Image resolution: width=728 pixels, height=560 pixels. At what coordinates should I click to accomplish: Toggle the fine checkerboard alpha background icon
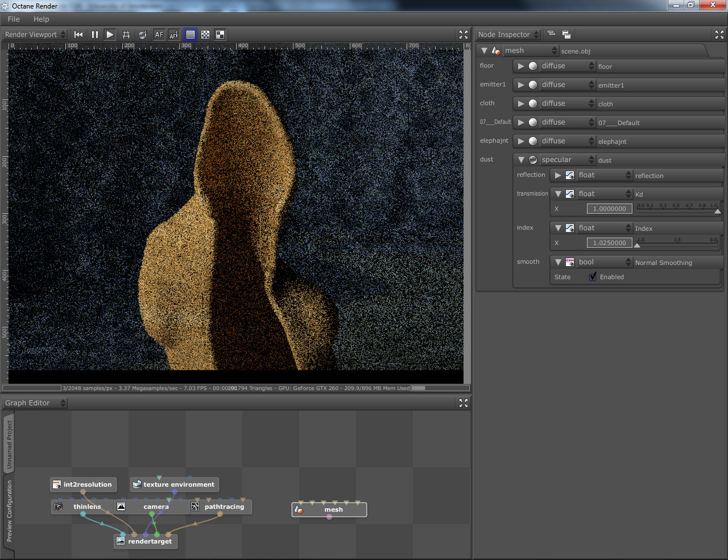(x=205, y=35)
